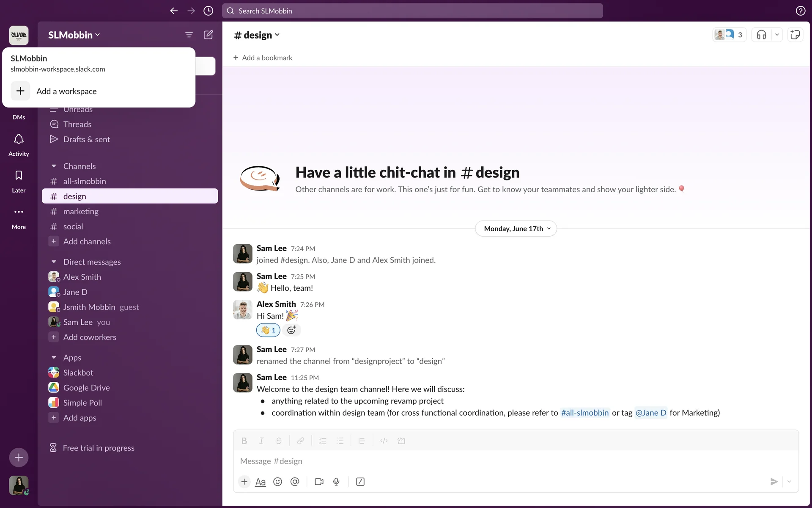The image size is (812, 508).
Task: Click the Search SLMobbin field
Action: (x=412, y=11)
